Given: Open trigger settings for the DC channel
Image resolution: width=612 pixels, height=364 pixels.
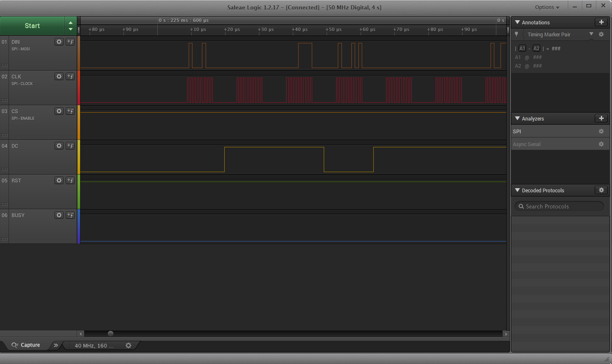Looking at the screenshot, I should 70,146.
